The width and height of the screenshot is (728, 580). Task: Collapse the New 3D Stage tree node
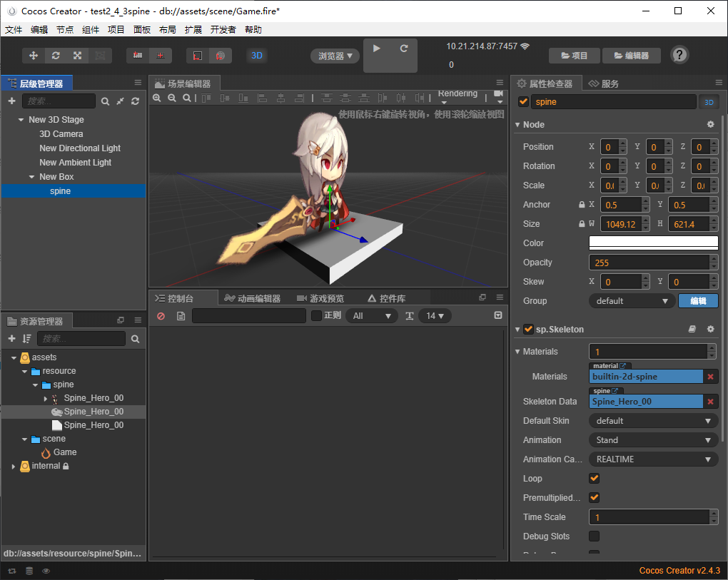coord(21,120)
